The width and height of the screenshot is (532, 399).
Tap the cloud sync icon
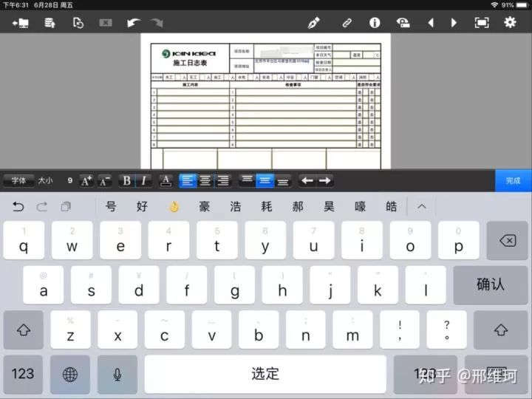[403, 23]
